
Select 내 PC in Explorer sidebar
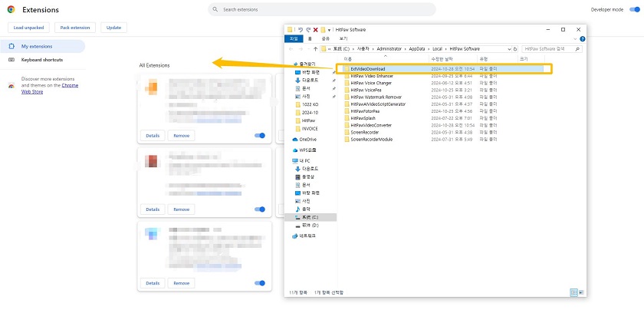click(301, 160)
